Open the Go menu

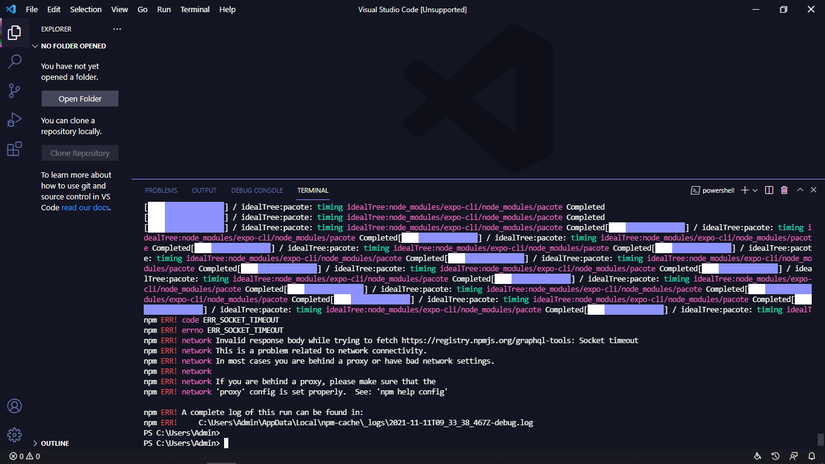pyautogui.click(x=142, y=9)
